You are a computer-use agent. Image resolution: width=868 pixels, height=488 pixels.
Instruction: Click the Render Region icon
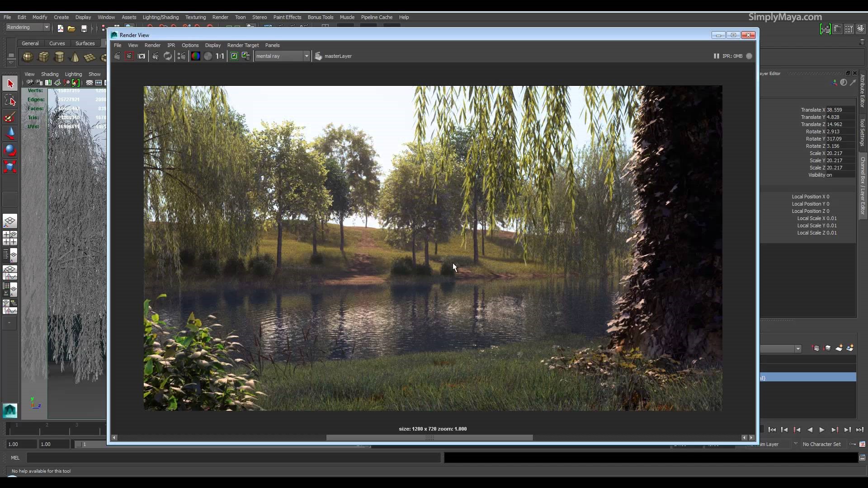pos(129,56)
